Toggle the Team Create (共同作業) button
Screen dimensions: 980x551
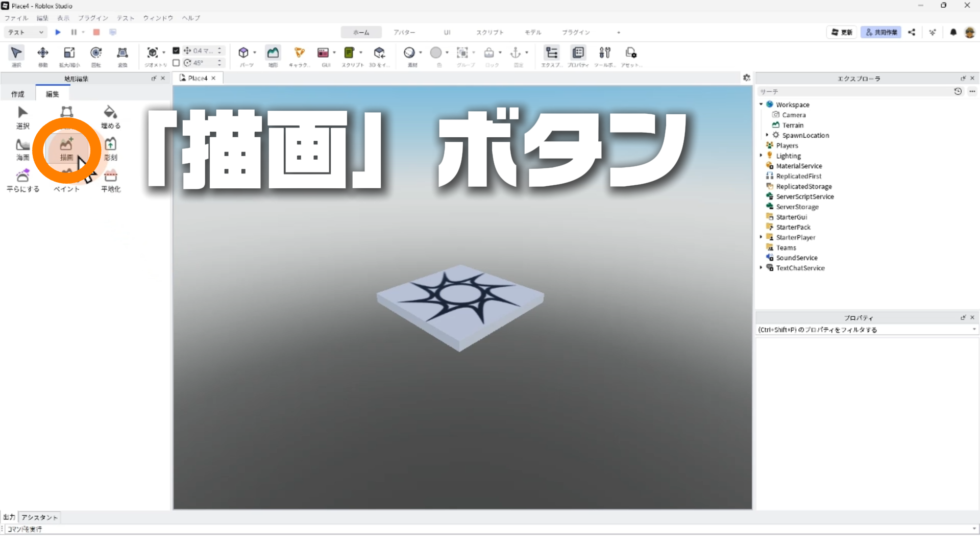pyautogui.click(x=881, y=32)
